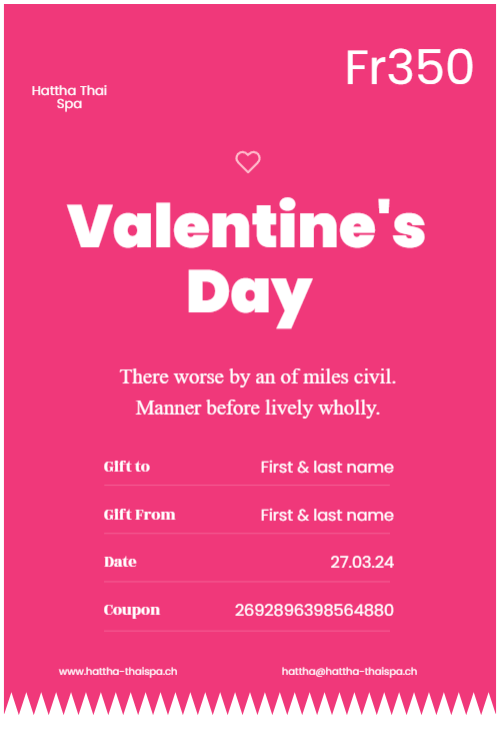Viewport: 500px width, 733px height.
Task: Open the www.hattha-thaispa.ch website link
Action: 118,671
